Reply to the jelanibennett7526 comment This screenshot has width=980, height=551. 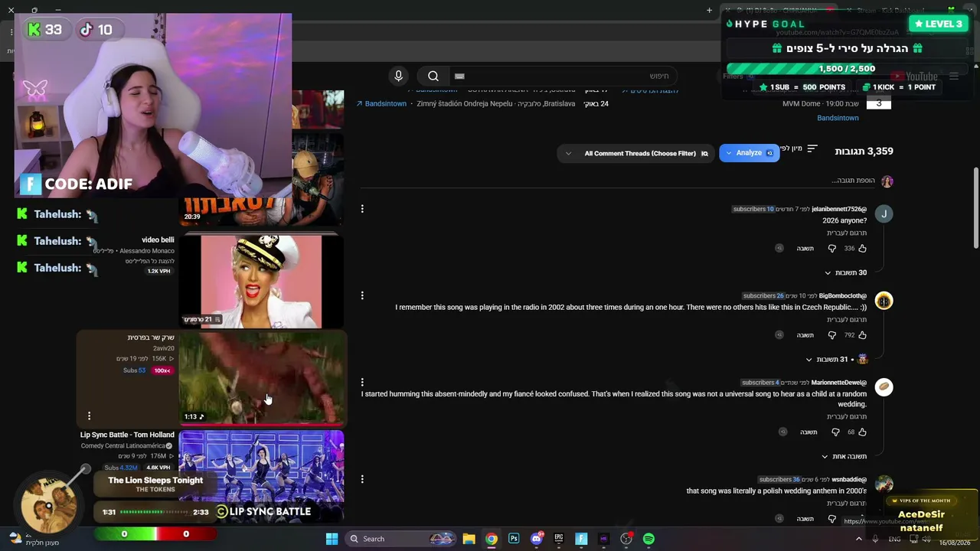(x=805, y=248)
